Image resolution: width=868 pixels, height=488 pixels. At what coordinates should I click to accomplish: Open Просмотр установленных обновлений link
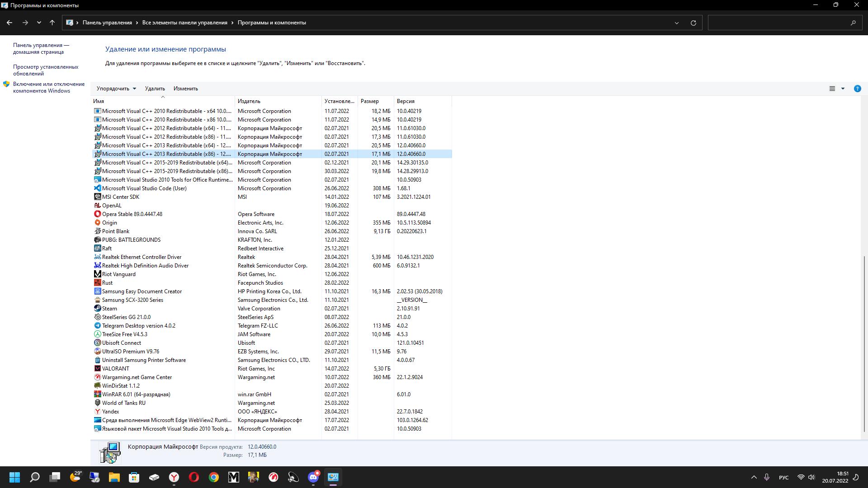coord(45,70)
